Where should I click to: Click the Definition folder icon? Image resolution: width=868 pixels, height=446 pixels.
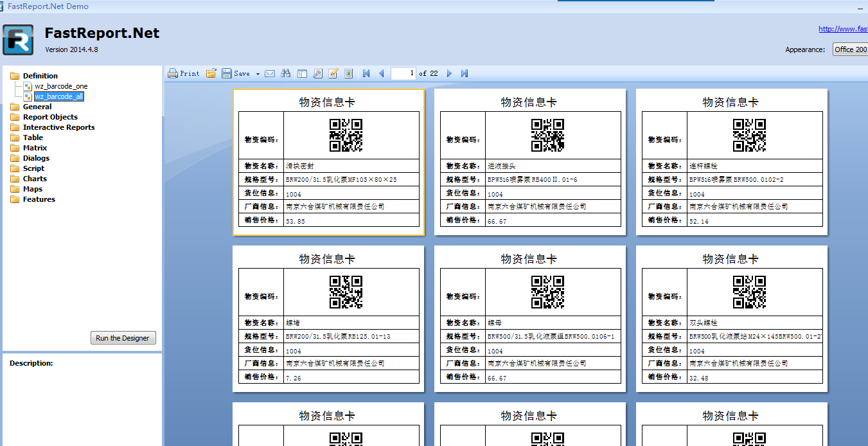coord(15,76)
